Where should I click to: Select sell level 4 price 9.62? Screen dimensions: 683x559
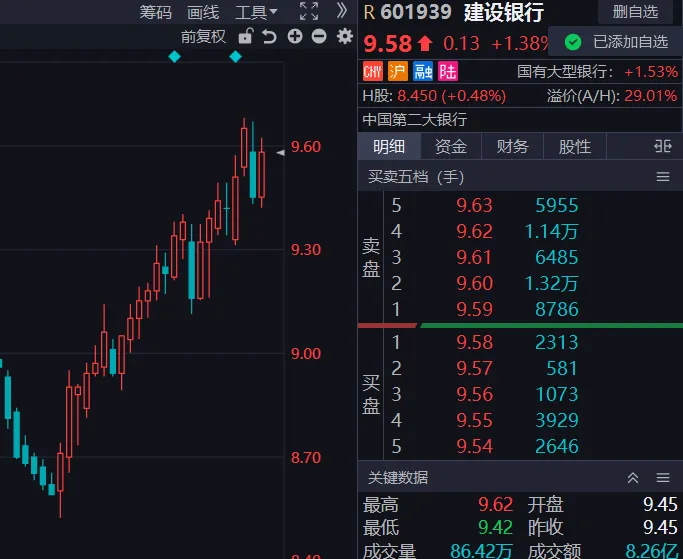pyautogui.click(x=474, y=231)
